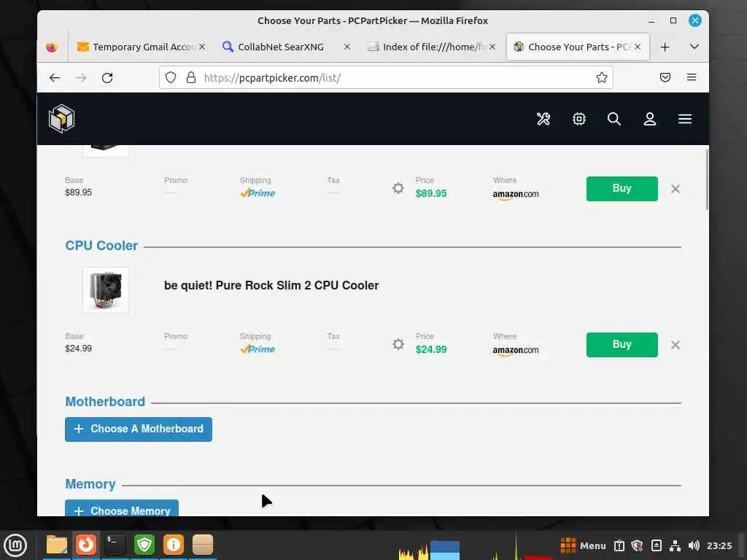Go back to previous page

pos(55,77)
